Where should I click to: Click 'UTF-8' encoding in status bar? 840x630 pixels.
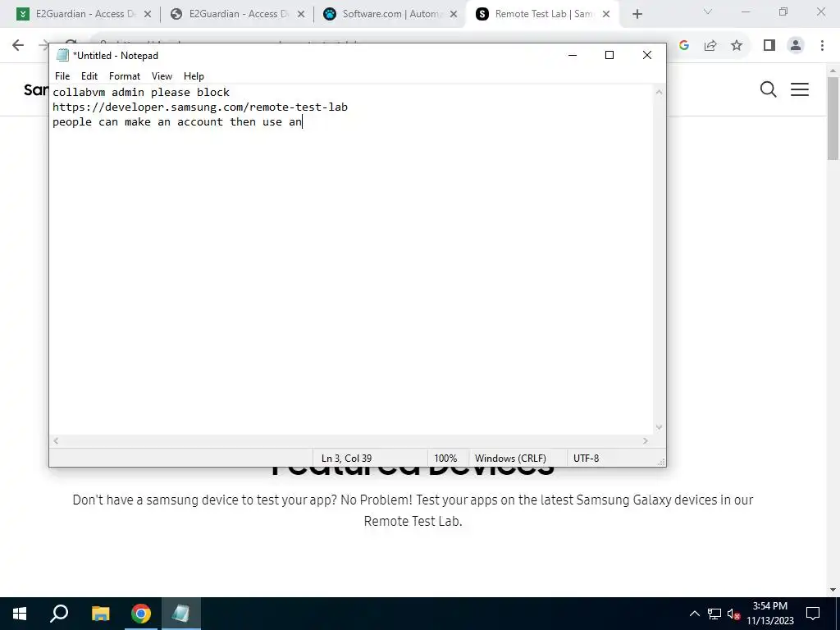pyautogui.click(x=586, y=459)
